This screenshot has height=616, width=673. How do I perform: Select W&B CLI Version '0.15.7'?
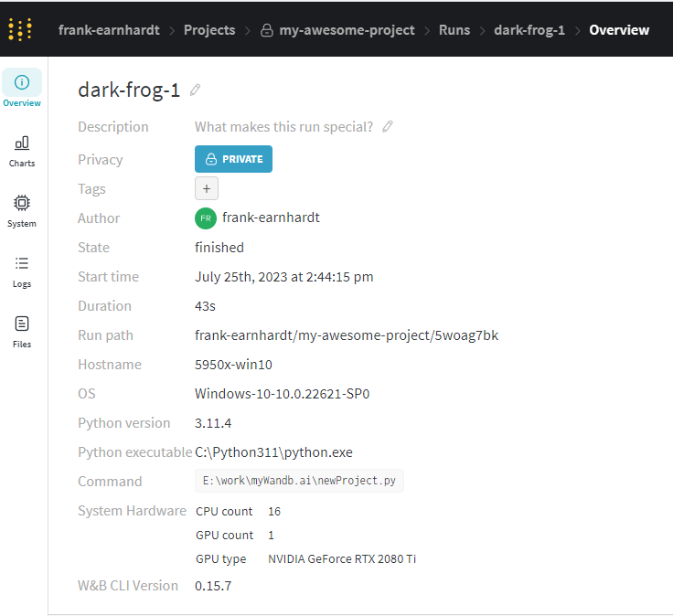point(213,586)
